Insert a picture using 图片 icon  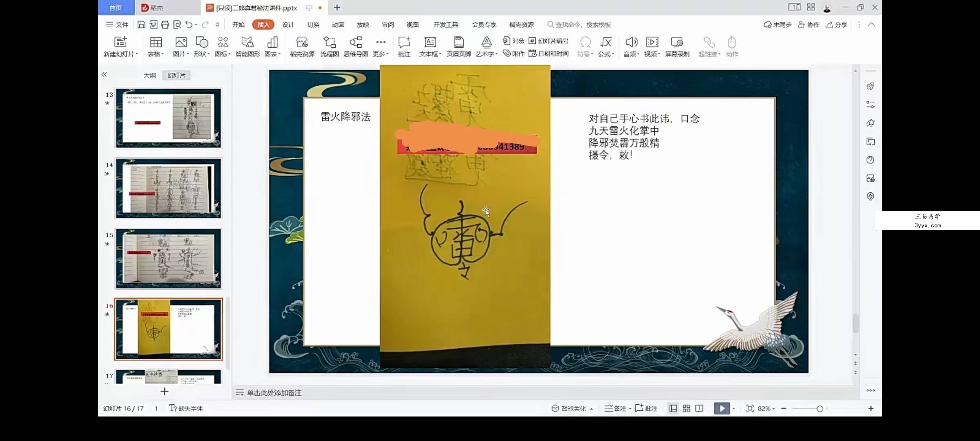coord(181,47)
